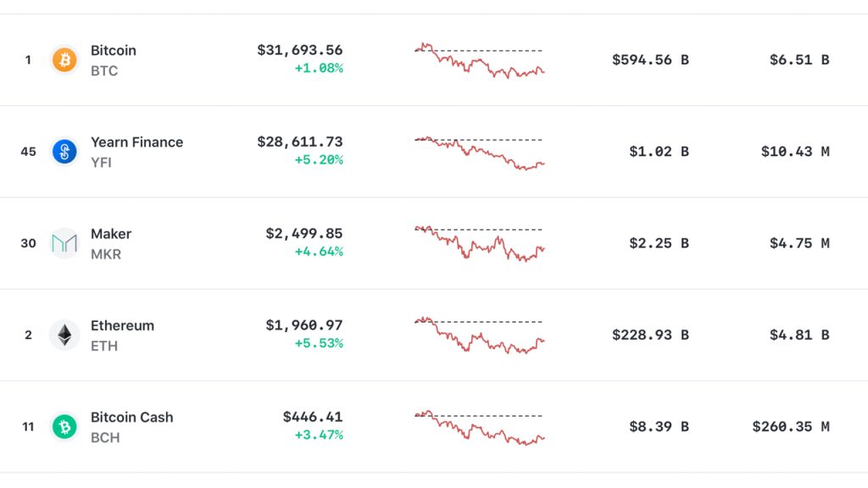Image resolution: width=868 pixels, height=488 pixels.
Task: Open the Ethereum name link
Action: 122,325
